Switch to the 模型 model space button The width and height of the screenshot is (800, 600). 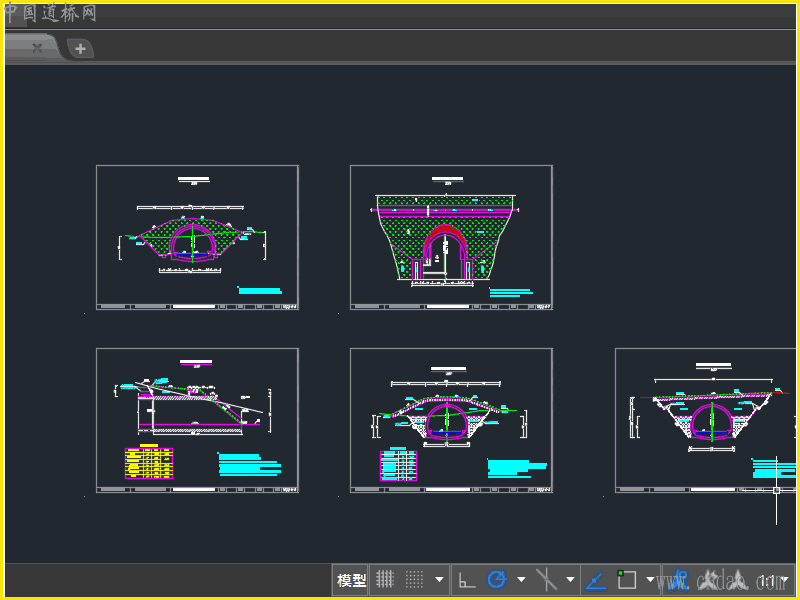click(351, 580)
